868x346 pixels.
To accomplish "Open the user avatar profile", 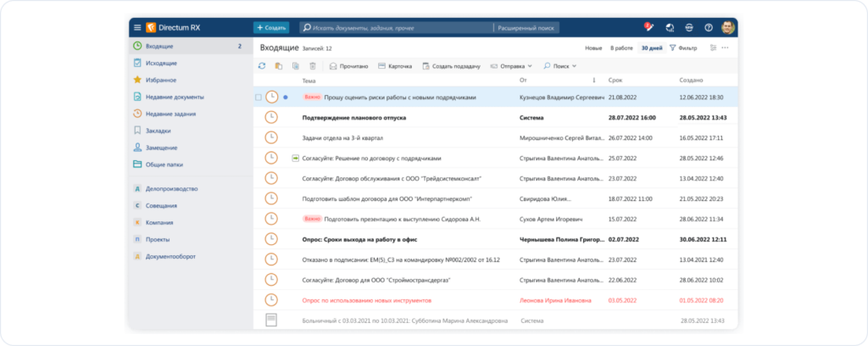I will 727,27.
